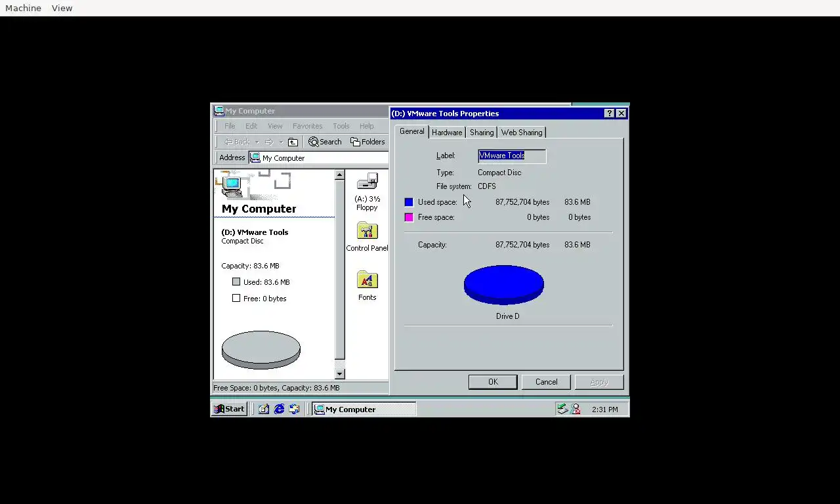Click the system clock showing 2:31 PM
Screen dimensions: 840x504
tap(604, 409)
